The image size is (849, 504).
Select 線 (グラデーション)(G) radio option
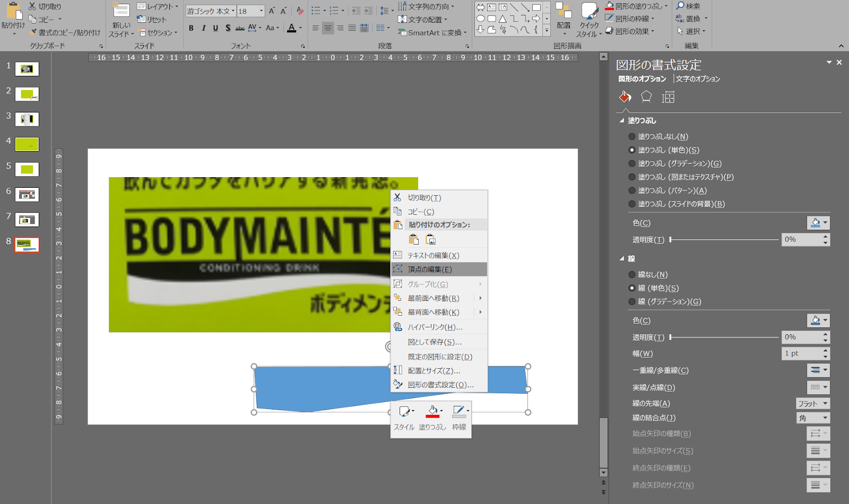click(665, 301)
